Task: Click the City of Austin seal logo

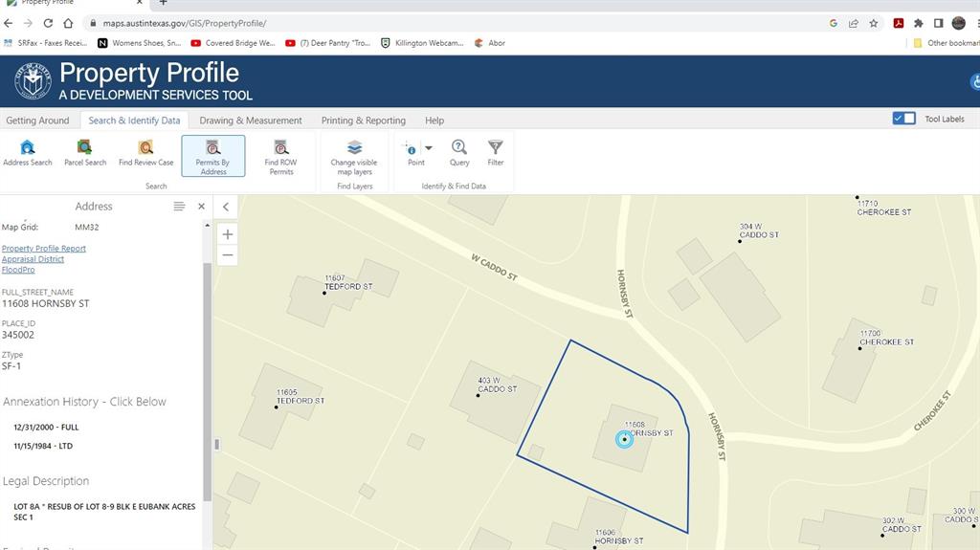Action: pyautogui.click(x=33, y=81)
